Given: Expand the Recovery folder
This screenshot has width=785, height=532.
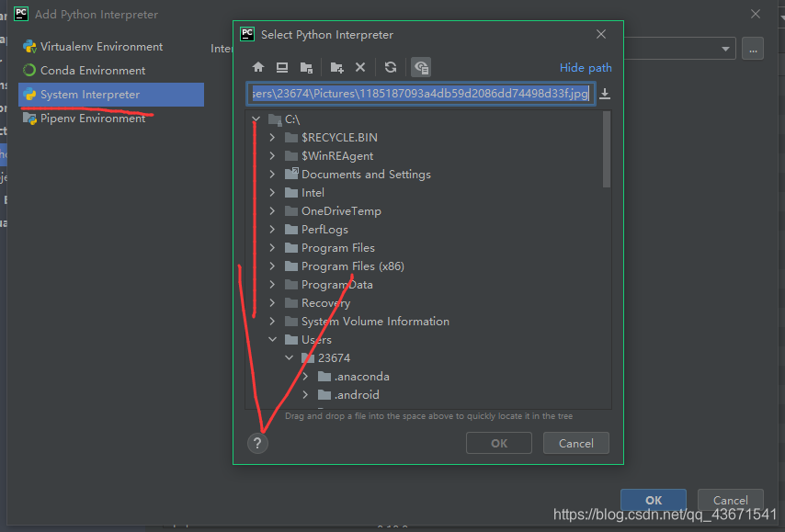Looking at the screenshot, I should (272, 303).
